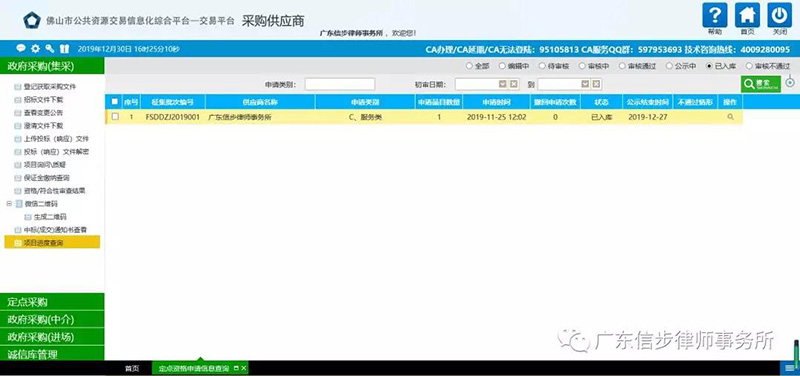
Task: Expand the 诚信库管理 section
Action: tap(52, 354)
